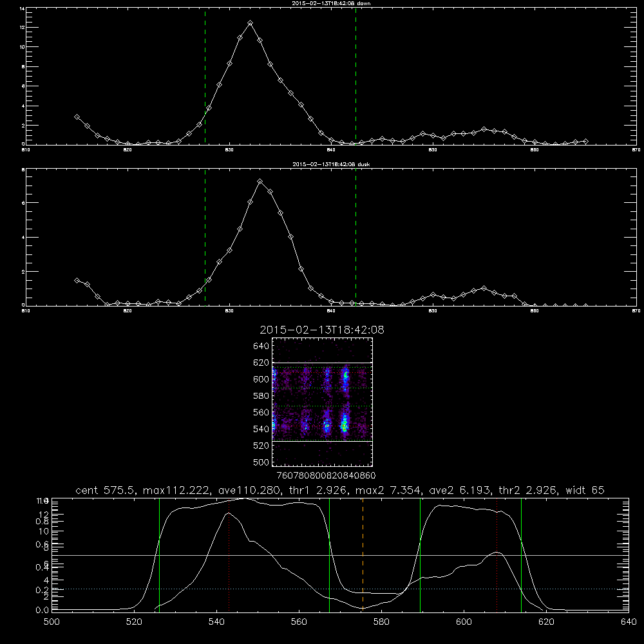
Task: Click the x-axis label 870 under the dusk plot
Action: point(636,311)
